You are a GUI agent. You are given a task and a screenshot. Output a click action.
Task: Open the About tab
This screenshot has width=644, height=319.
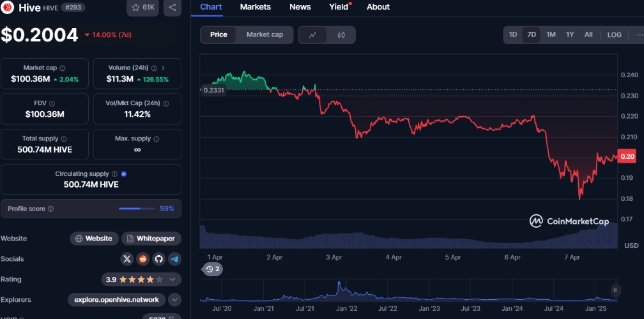tap(378, 7)
